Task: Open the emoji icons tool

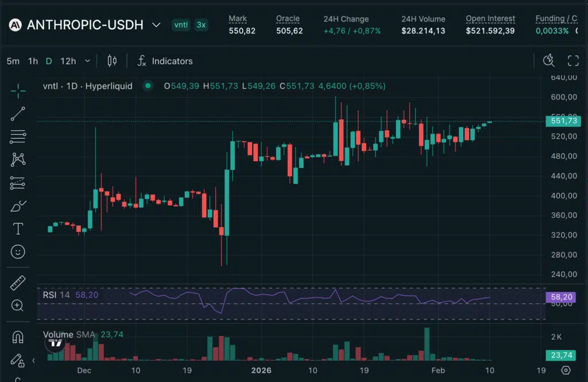Action: [18, 252]
